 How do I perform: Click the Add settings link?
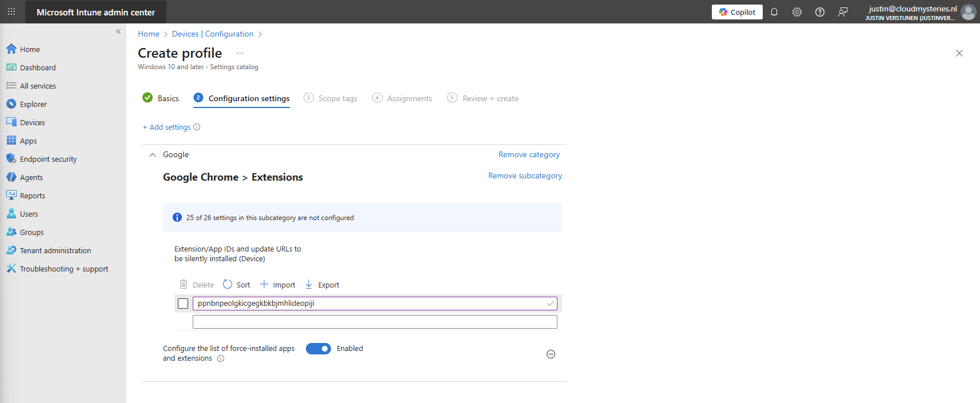click(167, 127)
